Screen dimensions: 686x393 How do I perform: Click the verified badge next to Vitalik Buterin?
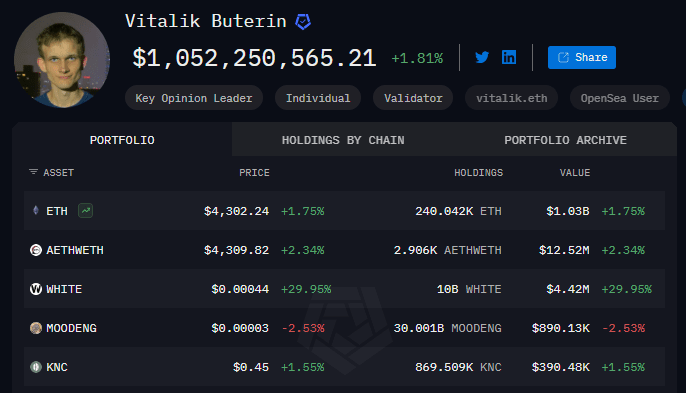303,21
